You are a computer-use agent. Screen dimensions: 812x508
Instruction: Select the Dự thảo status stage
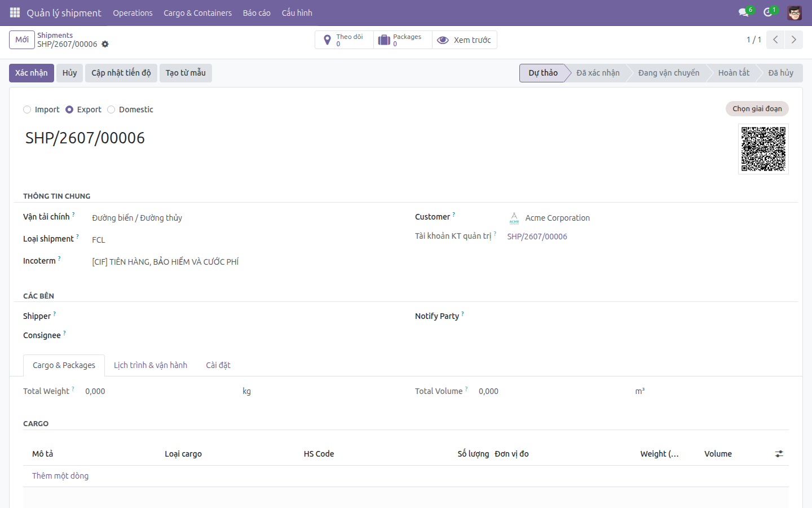pyautogui.click(x=542, y=73)
